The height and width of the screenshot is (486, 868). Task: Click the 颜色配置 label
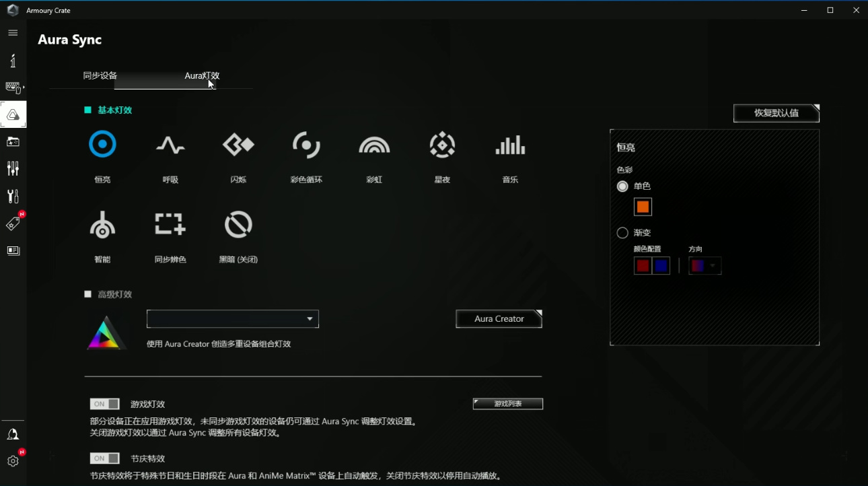[647, 249]
